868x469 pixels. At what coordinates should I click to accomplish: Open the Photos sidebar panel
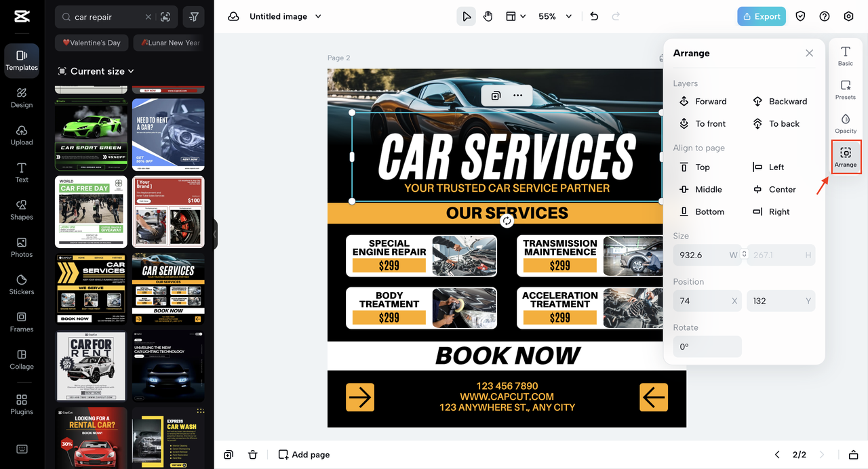coord(22,247)
